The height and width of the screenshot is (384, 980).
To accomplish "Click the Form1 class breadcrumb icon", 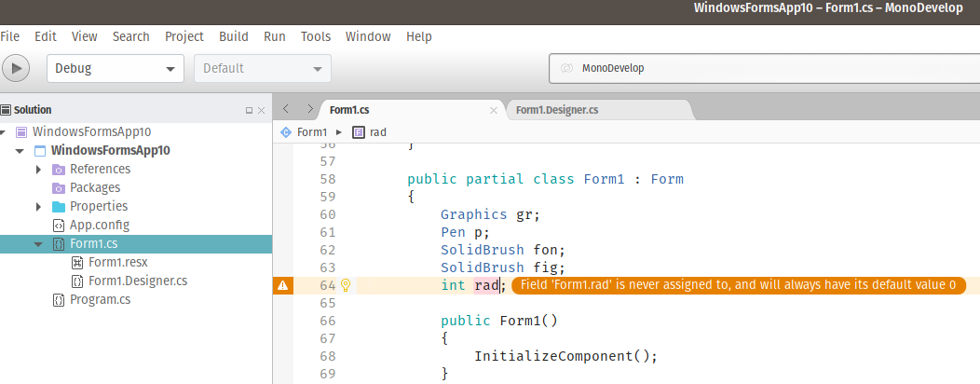I will [286, 132].
